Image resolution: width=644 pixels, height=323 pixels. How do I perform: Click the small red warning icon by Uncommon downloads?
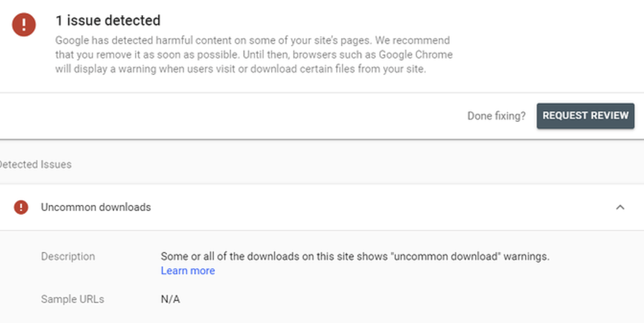pos(21,208)
